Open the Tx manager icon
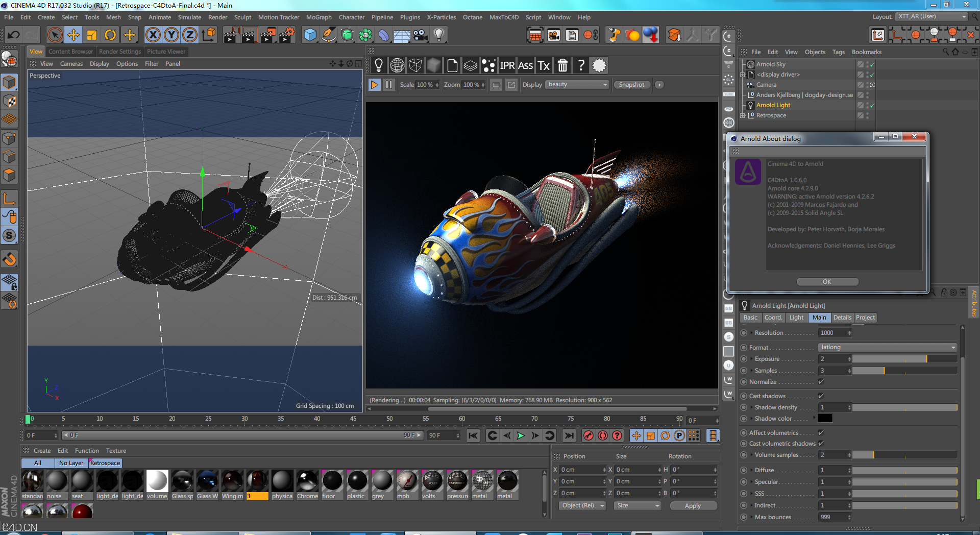Screen dimensions: 980x535 [544, 65]
